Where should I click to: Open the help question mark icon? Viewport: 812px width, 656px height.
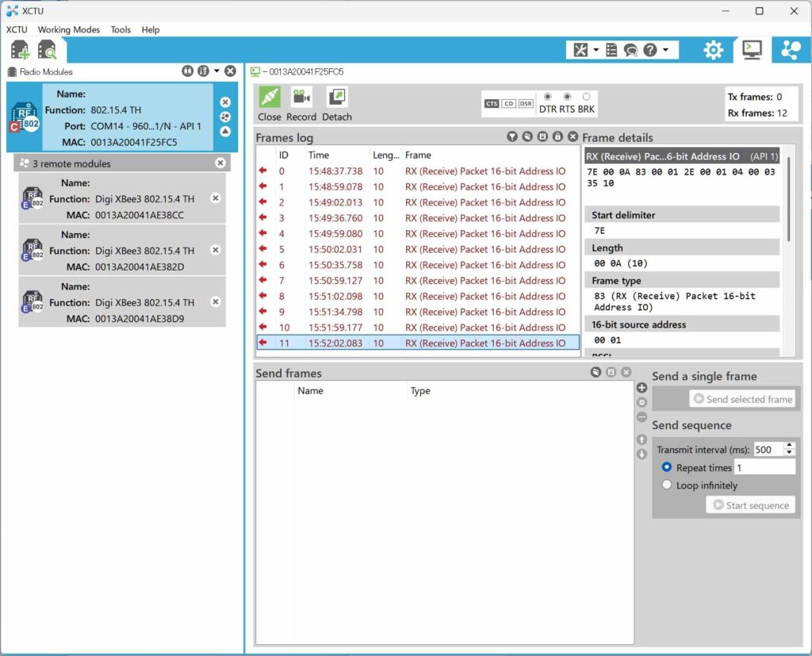[650, 50]
